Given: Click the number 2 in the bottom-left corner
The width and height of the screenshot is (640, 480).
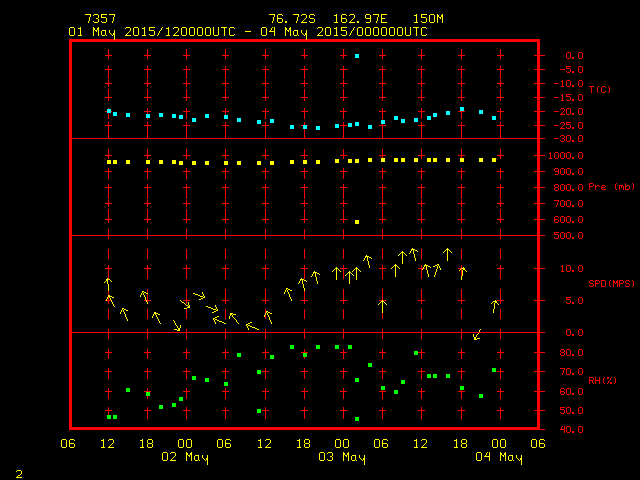Looking at the screenshot, I should (x=18, y=471).
